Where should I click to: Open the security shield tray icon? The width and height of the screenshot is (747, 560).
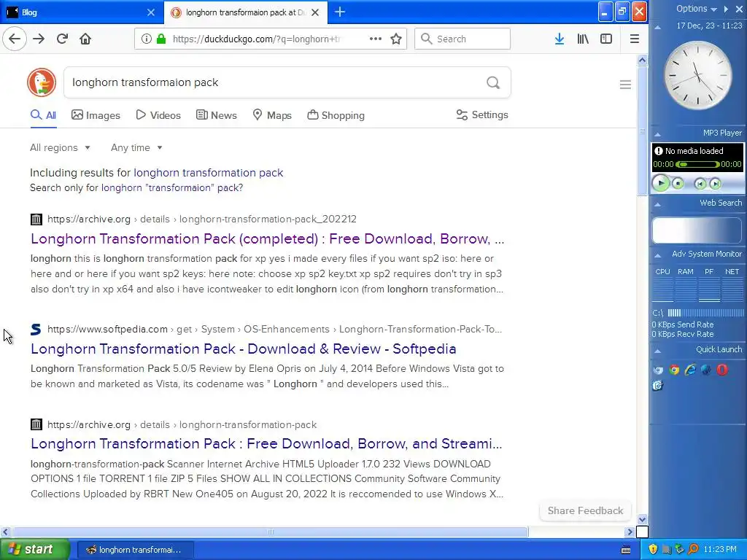point(653,550)
